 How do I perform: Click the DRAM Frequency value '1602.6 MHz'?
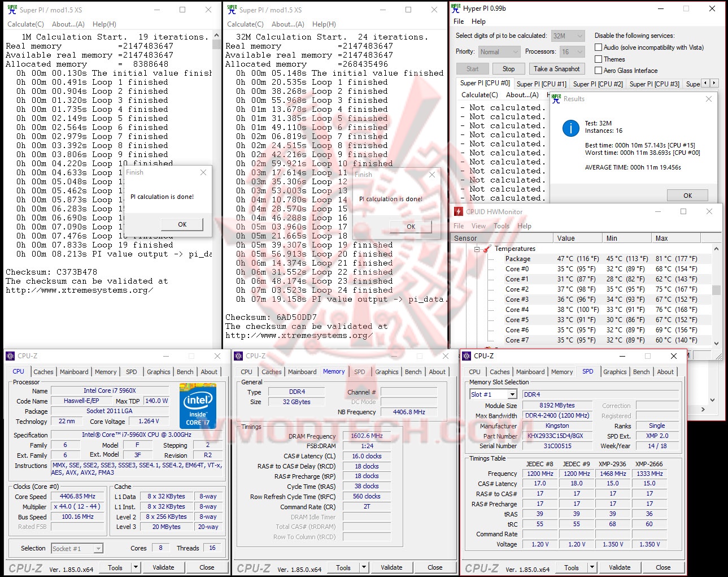(x=367, y=436)
